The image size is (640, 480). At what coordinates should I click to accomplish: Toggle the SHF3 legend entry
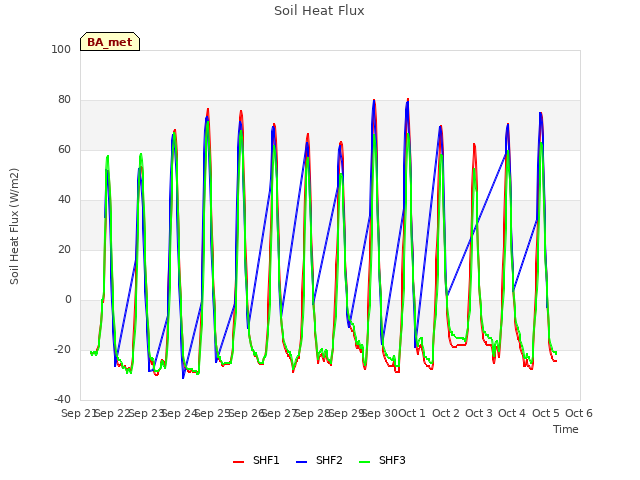[382, 460]
